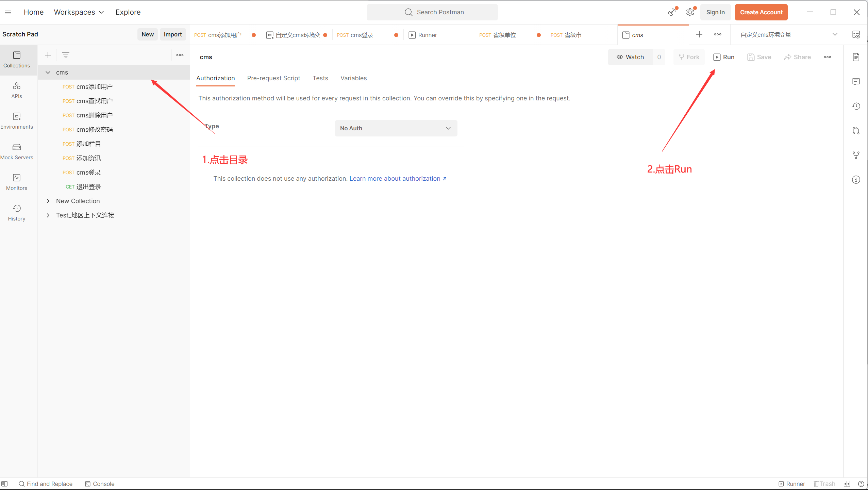
Task: Switch to the Pre-request Script tab
Action: (273, 78)
